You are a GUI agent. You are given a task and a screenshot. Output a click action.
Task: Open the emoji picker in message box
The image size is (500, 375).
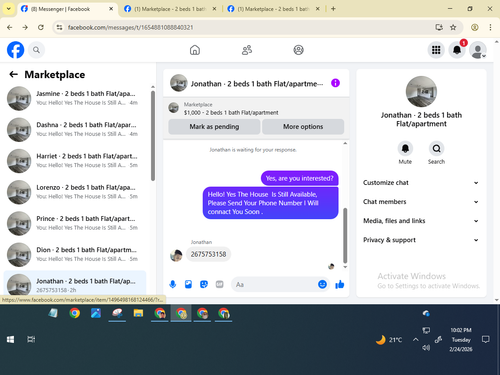tap(322, 284)
